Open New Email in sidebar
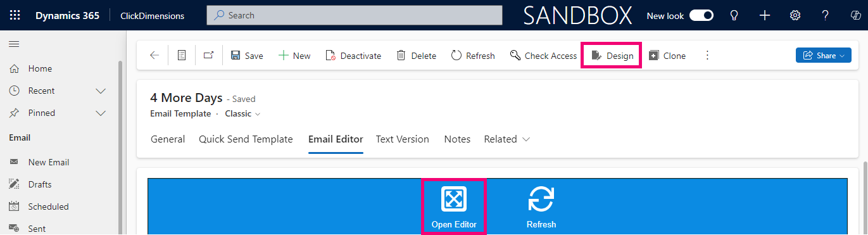 49,162
